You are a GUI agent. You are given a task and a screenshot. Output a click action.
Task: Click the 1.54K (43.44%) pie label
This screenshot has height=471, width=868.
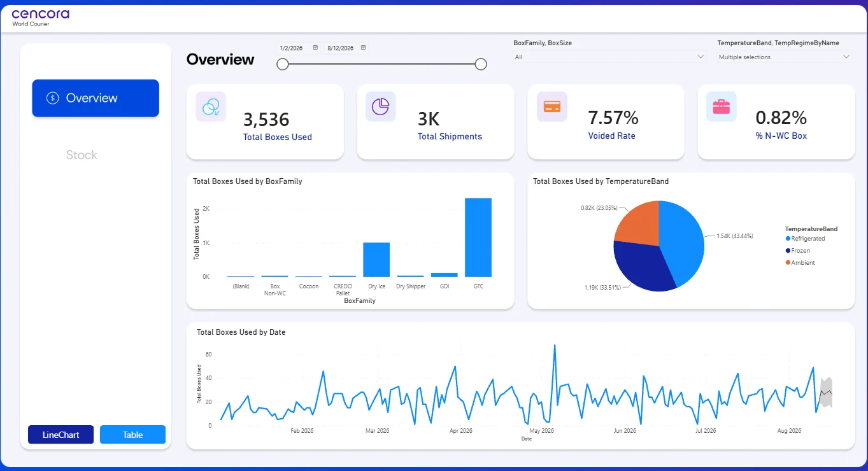coord(735,236)
